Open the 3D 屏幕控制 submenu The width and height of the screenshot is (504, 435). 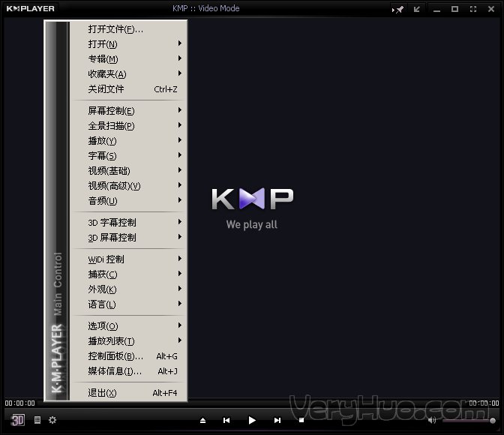(128, 238)
